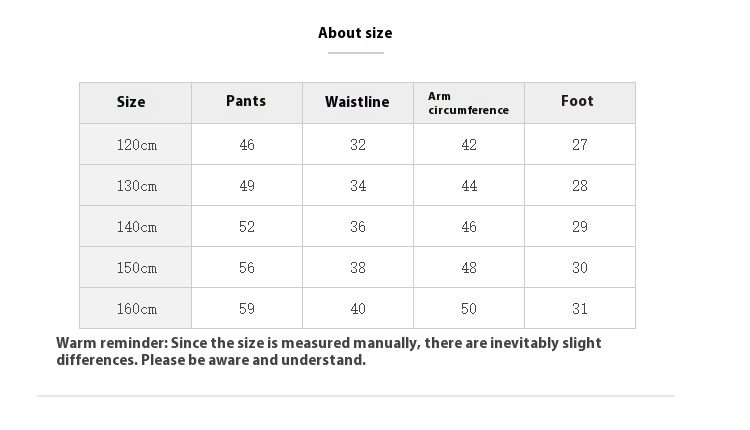Click arm circumference value 50 cell
The image size is (750, 430).
tap(469, 309)
